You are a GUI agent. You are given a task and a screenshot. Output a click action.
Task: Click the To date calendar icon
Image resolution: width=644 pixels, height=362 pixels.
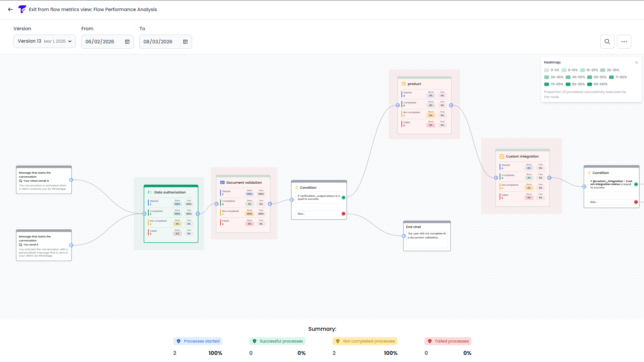pos(185,42)
